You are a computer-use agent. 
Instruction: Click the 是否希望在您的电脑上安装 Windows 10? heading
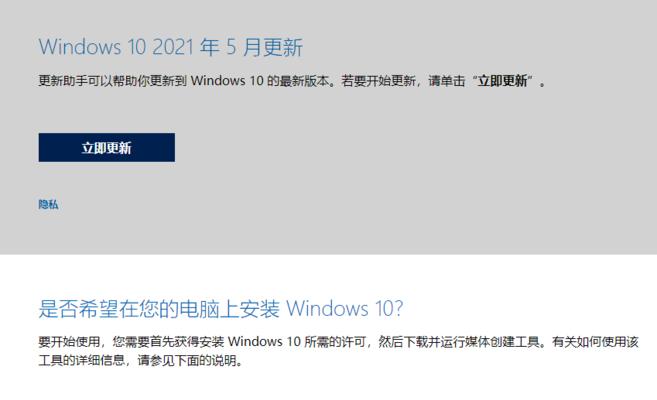coord(221,309)
